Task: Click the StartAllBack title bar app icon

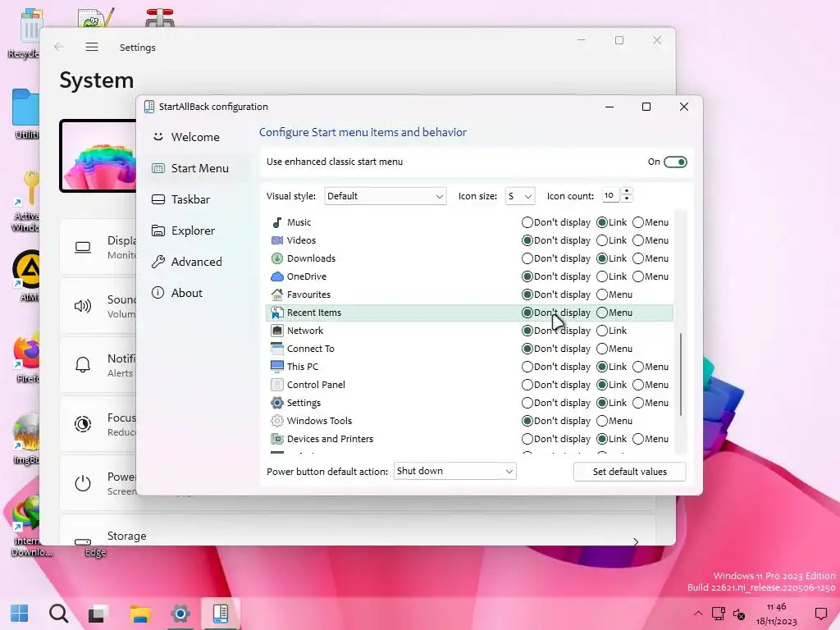Action: tap(149, 107)
